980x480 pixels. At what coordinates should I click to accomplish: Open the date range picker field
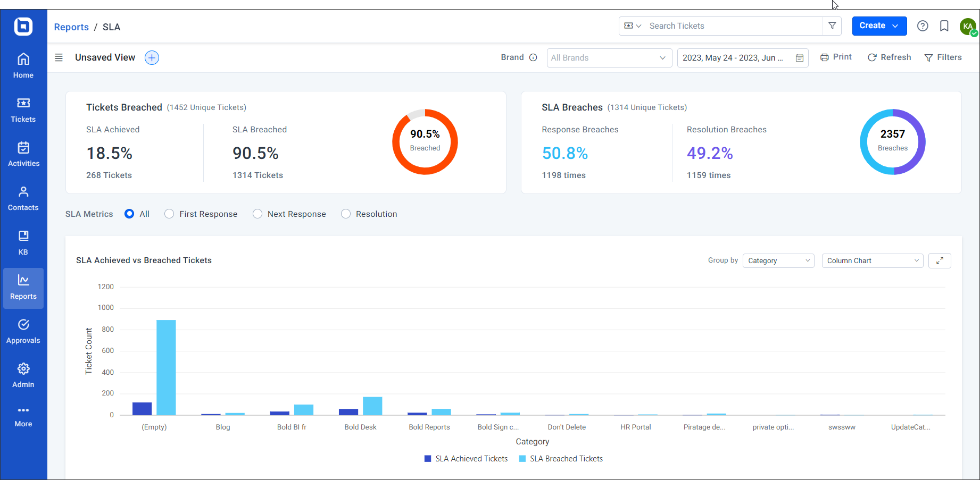click(743, 58)
